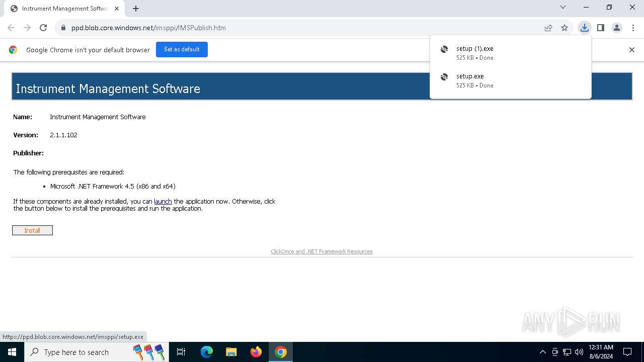Open File Explorer from the taskbar
The height and width of the screenshot is (362, 644).
pyautogui.click(x=231, y=352)
